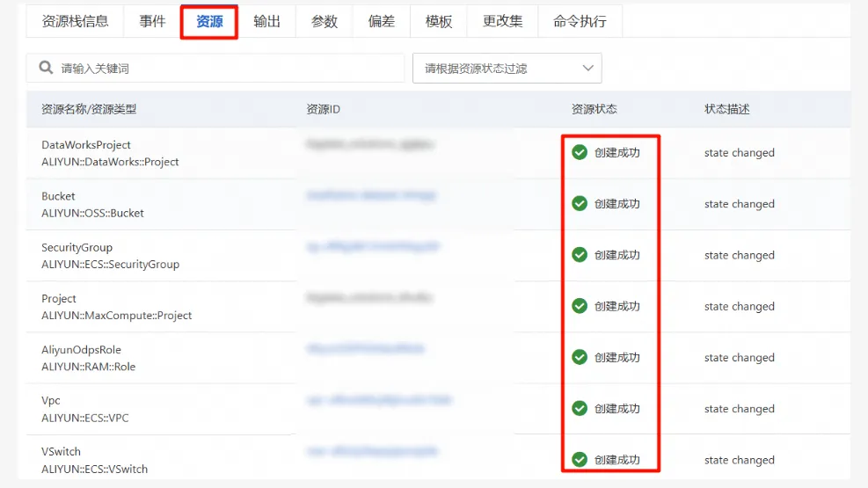Click the 资源ID column header
This screenshot has width=868, height=488.
(324, 109)
